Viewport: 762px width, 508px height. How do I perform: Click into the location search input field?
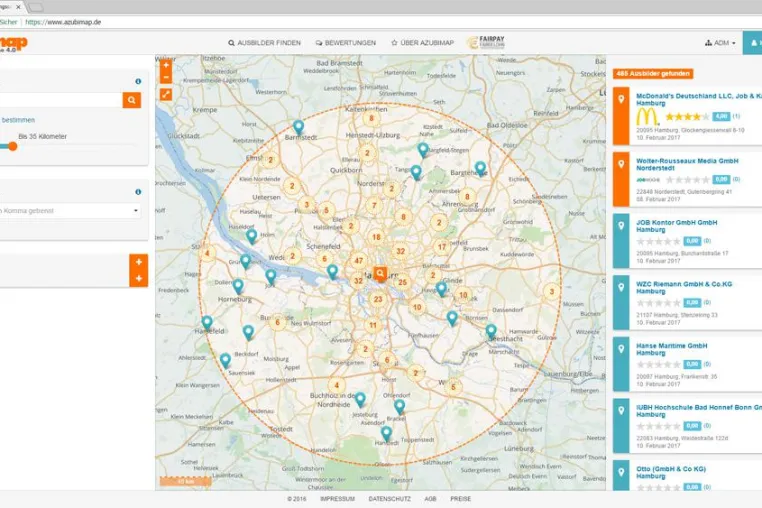(x=61, y=100)
